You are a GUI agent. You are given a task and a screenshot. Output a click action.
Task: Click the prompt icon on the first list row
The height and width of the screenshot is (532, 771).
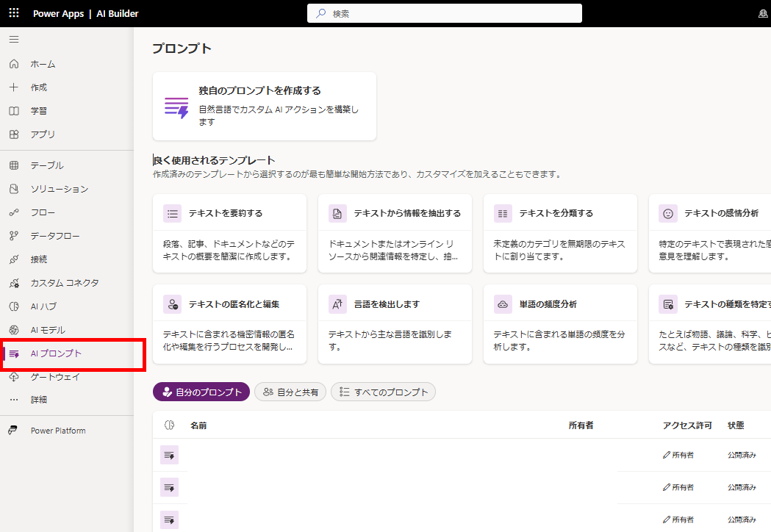tap(170, 454)
